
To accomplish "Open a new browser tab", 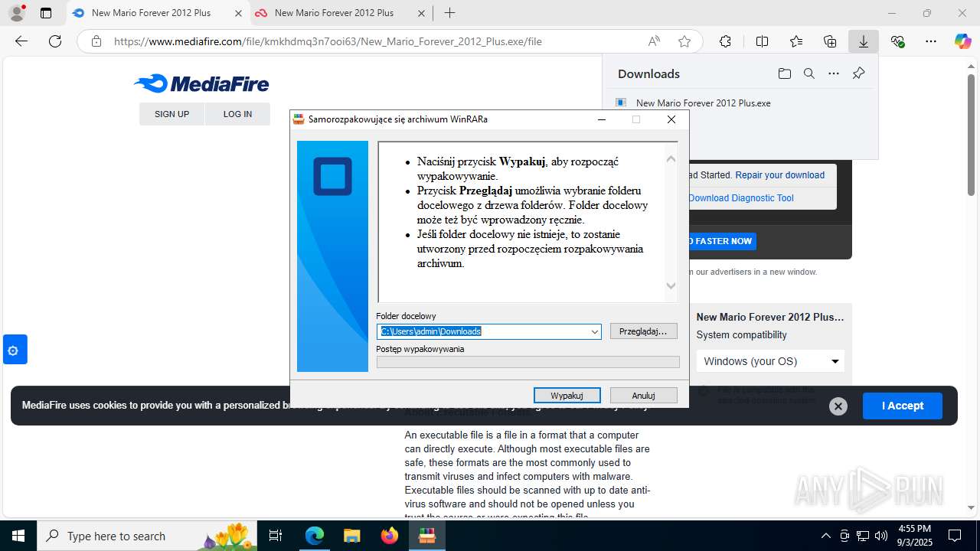I will pyautogui.click(x=449, y=13).
